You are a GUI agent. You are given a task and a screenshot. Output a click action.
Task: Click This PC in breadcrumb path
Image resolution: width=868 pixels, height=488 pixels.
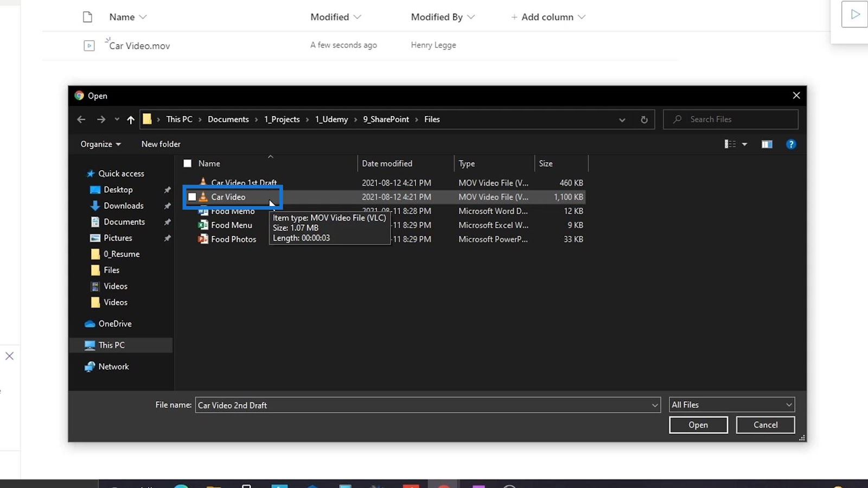(x=179, y=119)
